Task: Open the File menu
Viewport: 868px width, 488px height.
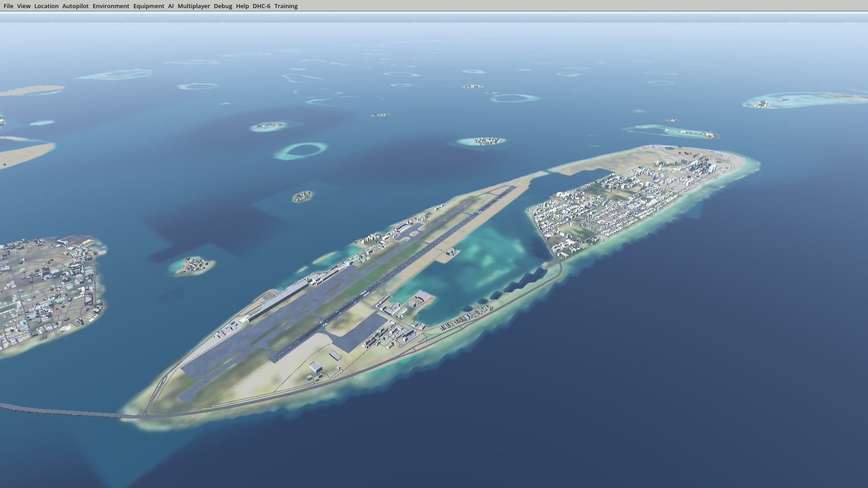Action: (x=8, y=6)
